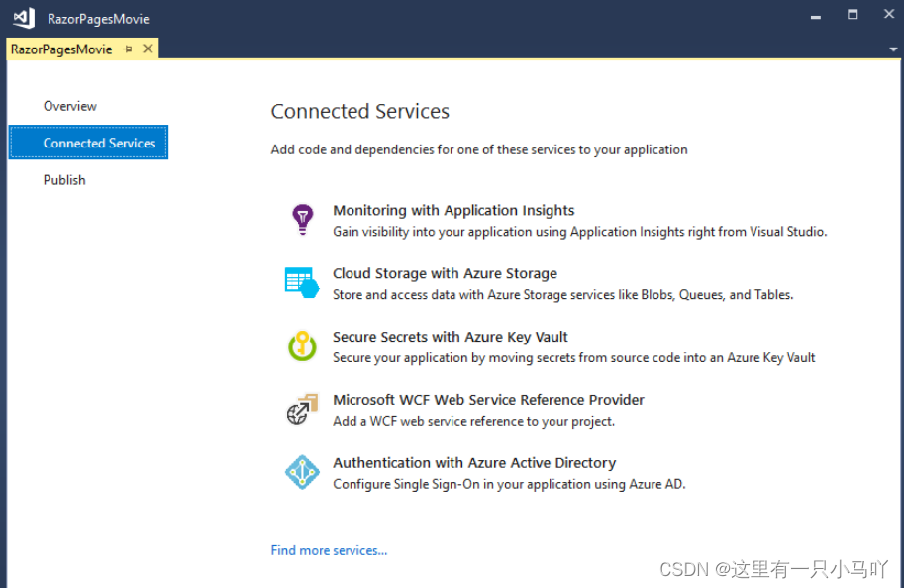Go to the Publish section

(64, 180)
